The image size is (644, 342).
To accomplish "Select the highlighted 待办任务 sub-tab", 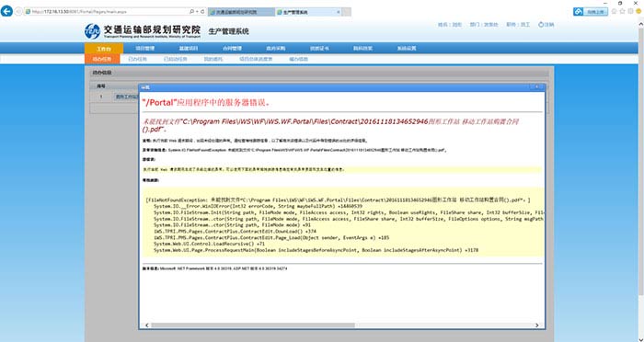I will (x=102, y=59).
